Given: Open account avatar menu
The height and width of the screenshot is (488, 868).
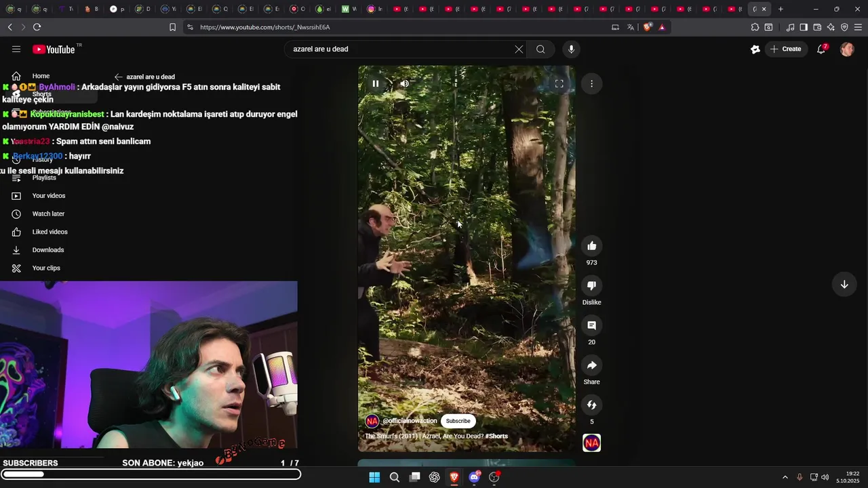Looking at the screenshot, I should 847,49.
